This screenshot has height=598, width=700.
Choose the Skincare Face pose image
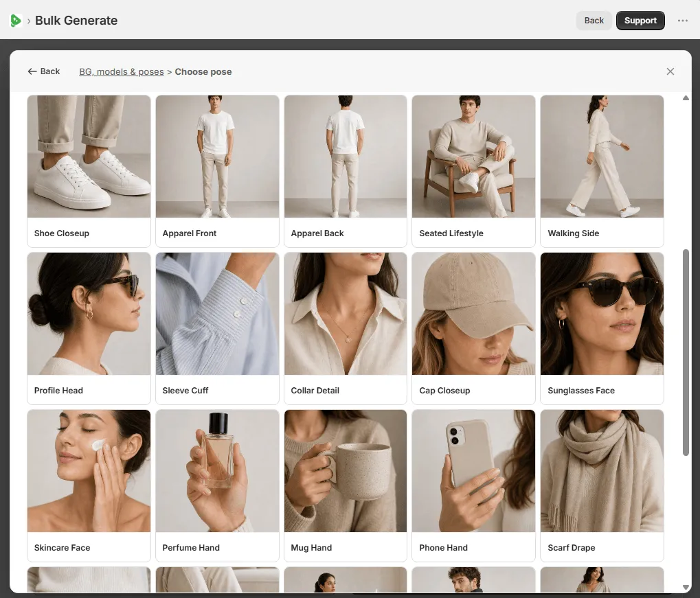89,471
